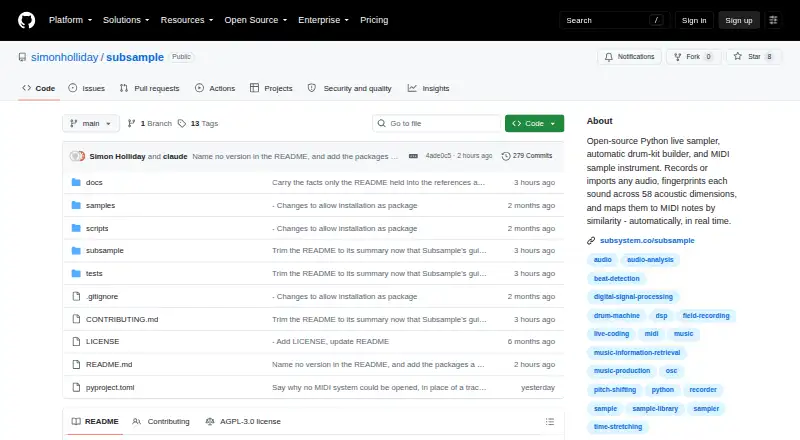Select the pyproject.toml file icon

tap(76, 387)
